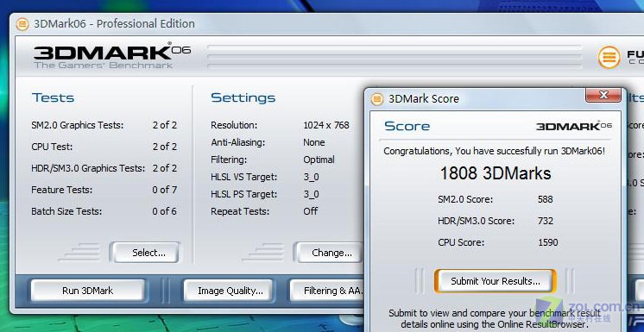Image resolution: width=644 pixels, height=332 pixels.
Task: Submit Your Results online
Action: [496, 281]
